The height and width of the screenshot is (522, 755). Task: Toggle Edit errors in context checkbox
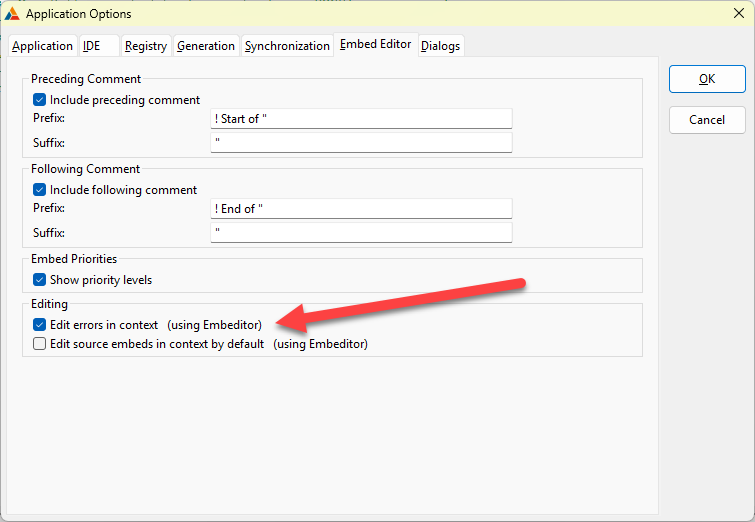pyautogui.click(x=40, y=325)
